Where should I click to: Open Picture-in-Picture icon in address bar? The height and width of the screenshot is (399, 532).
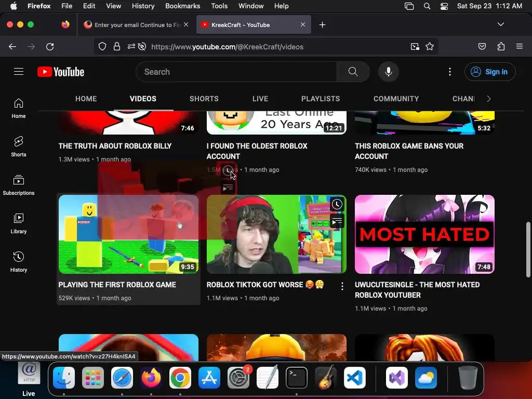coord(415,46)
